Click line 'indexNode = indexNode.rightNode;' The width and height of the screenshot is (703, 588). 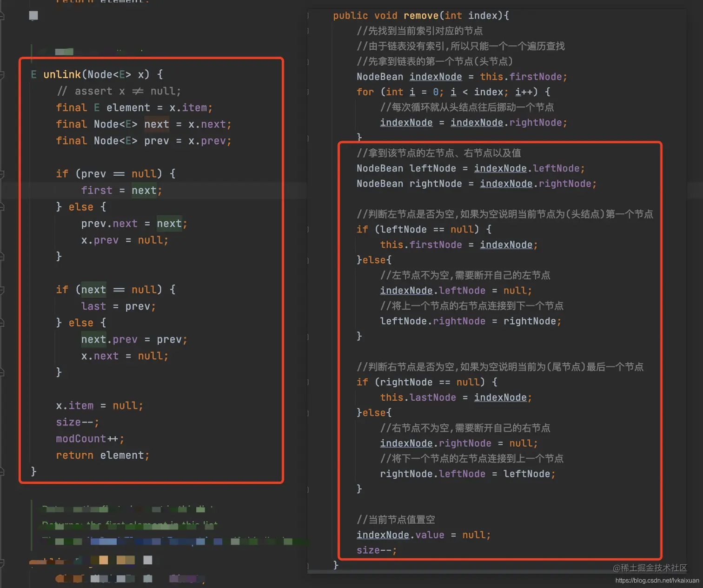[474, 123]
